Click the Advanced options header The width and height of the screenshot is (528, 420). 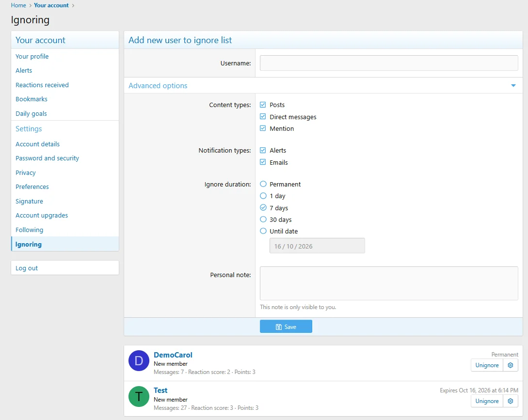(x=158, y=85)
